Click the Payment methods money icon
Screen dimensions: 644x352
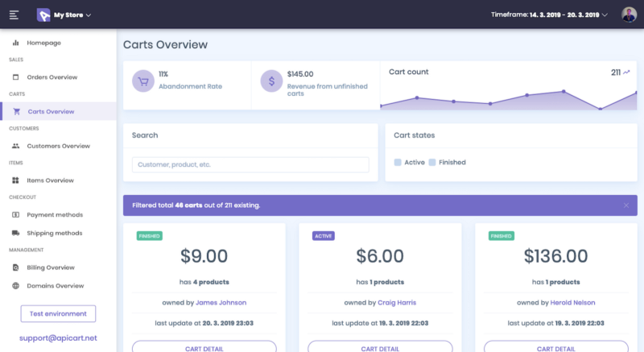15,215
